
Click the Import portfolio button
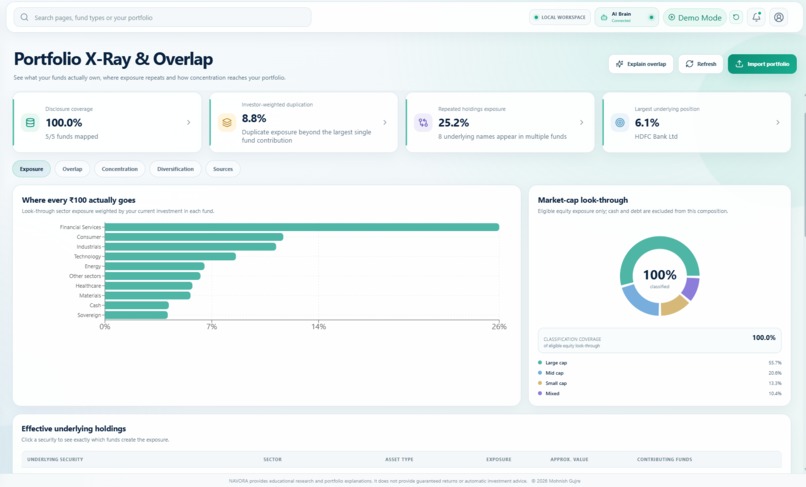tap(762, 64)
